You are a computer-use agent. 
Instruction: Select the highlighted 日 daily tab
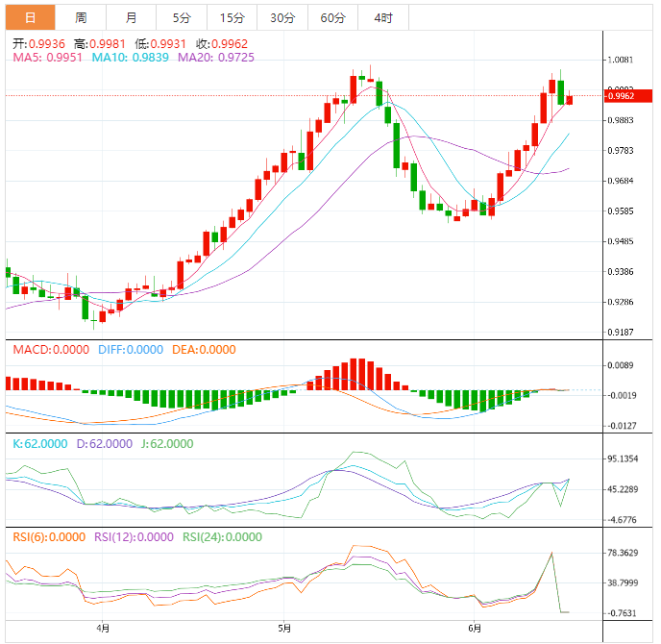tap(30, 18)
